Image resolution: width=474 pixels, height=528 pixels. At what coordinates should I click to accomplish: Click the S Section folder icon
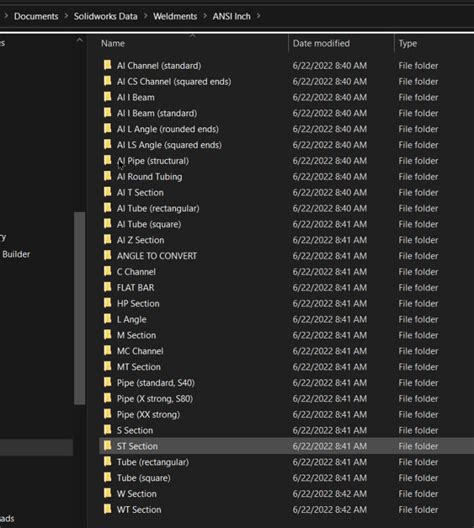[107, 430]
